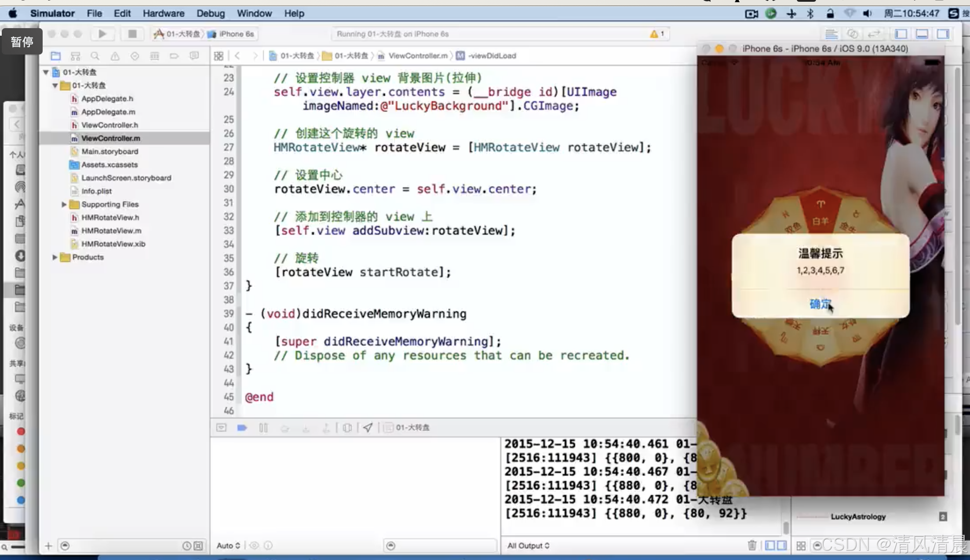Click the Pause program execution button in debug bar

pyautogui.click(x=263, y=427)
